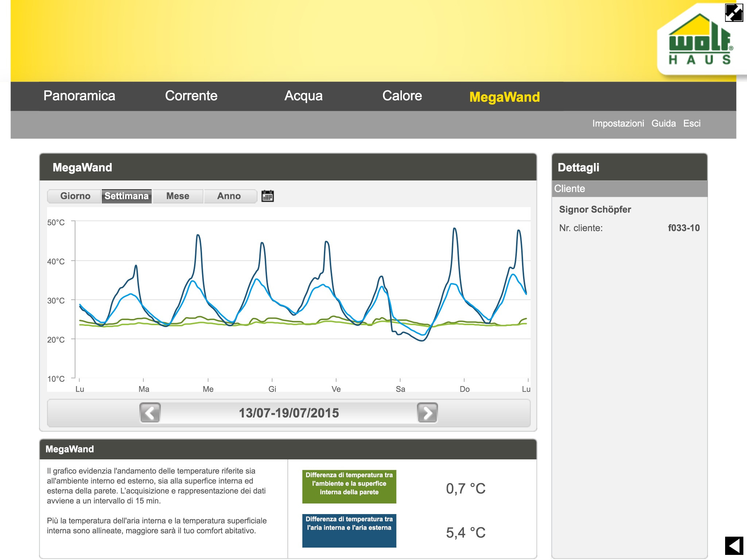This screenshot has height=560, width=747.
Task: Click the Wolf Haus logo
Action: 700,41
